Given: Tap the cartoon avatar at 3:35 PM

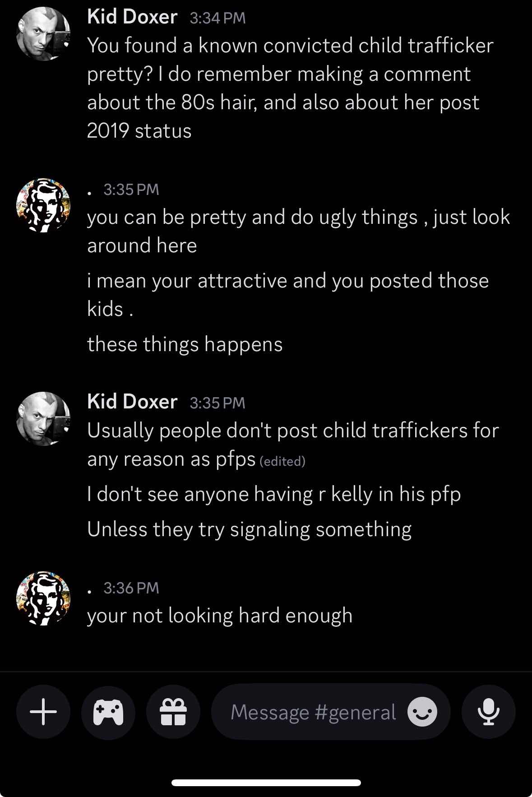Looking at the screenshot, I should coord(43,205).
